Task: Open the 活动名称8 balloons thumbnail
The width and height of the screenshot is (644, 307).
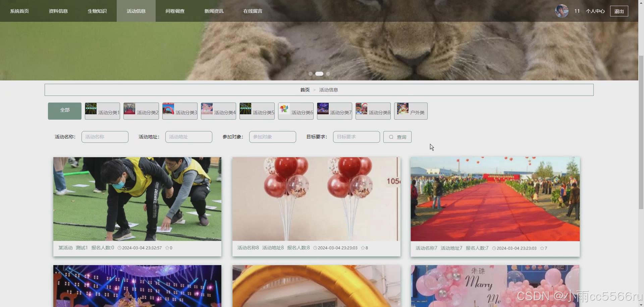Action: click(316, 199)
